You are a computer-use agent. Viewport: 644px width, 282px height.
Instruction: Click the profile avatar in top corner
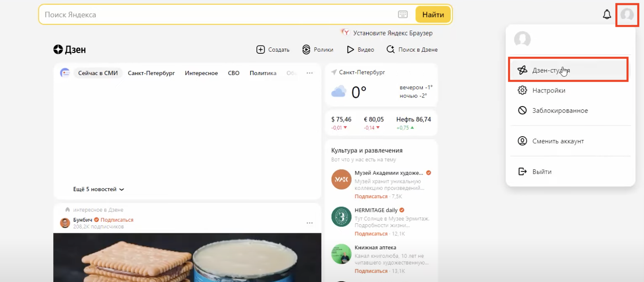click(627, 15)
